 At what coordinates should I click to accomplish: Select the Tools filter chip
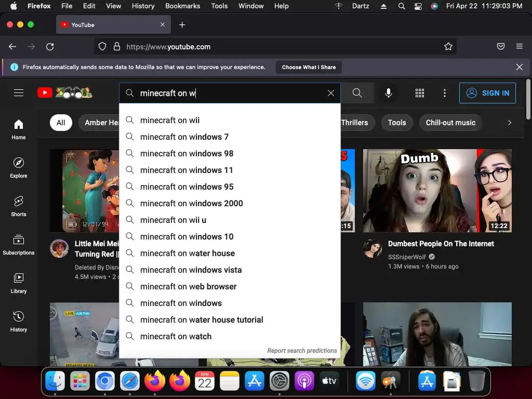point(397,123)
